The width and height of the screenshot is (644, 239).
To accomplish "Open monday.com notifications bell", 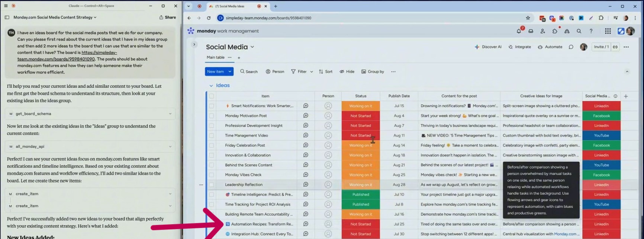I will (x=519, y=31).
